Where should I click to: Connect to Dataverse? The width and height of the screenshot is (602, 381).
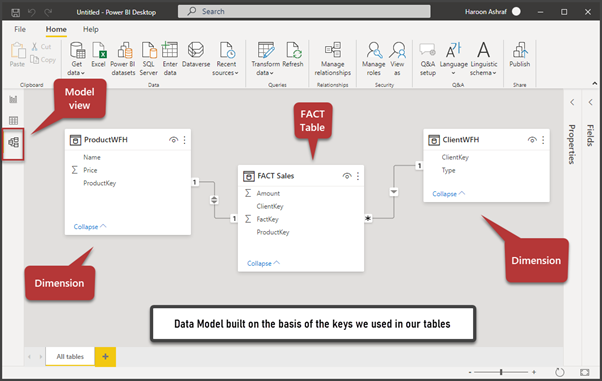click(196, 55)
